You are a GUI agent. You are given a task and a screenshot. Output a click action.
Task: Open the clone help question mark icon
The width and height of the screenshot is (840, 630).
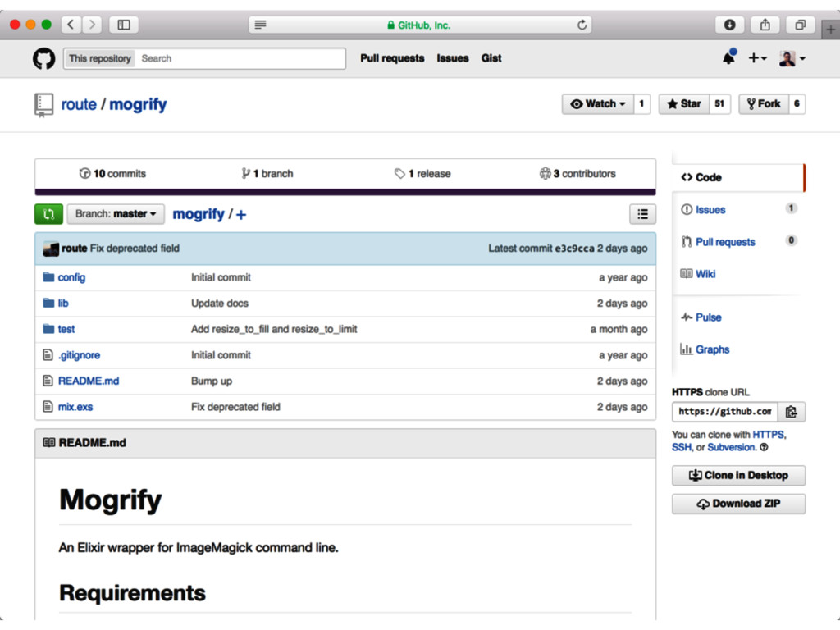(764, 447)
